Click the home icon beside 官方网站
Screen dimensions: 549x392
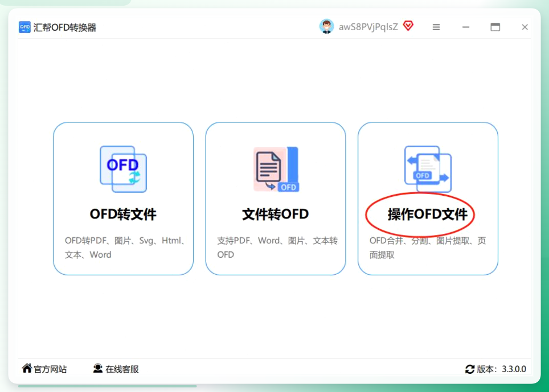(x=27, y=368)
